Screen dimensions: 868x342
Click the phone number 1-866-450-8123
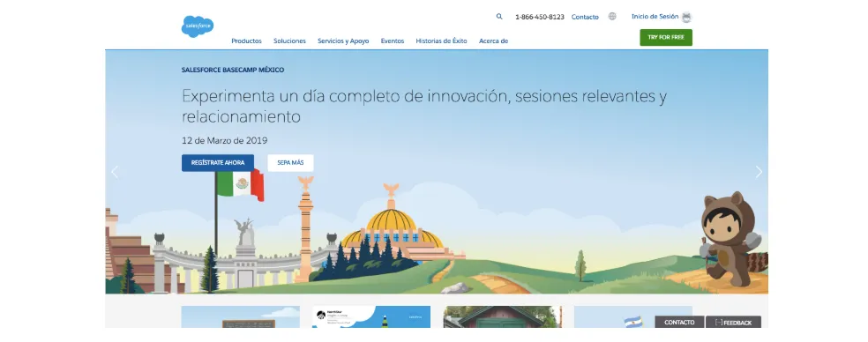[x=540, y=17]
